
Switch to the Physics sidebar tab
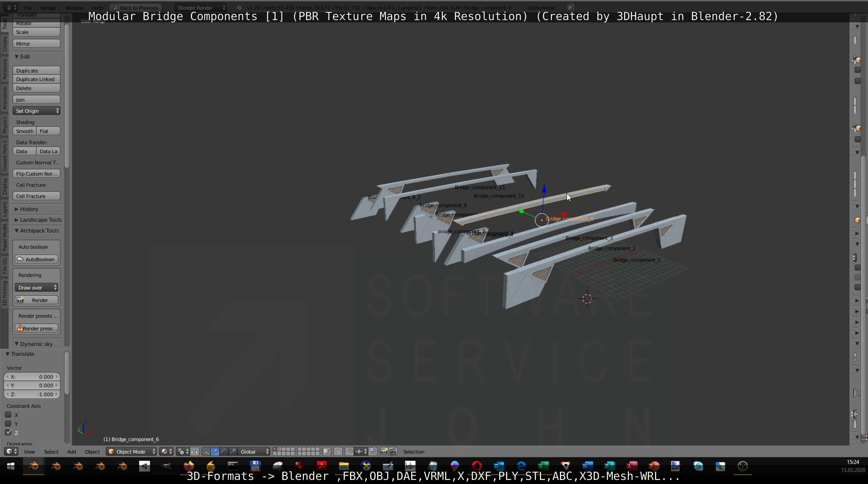click(5, 125)
